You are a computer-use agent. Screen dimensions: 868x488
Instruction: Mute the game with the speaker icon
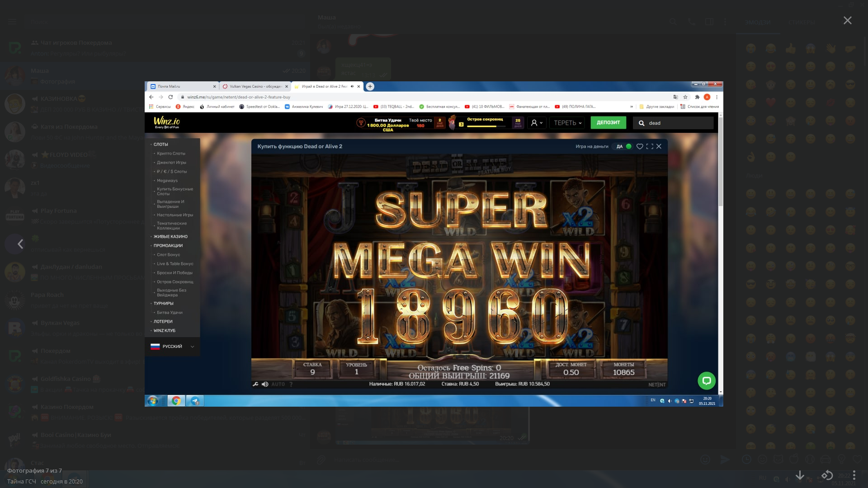[x=265, y=384]
